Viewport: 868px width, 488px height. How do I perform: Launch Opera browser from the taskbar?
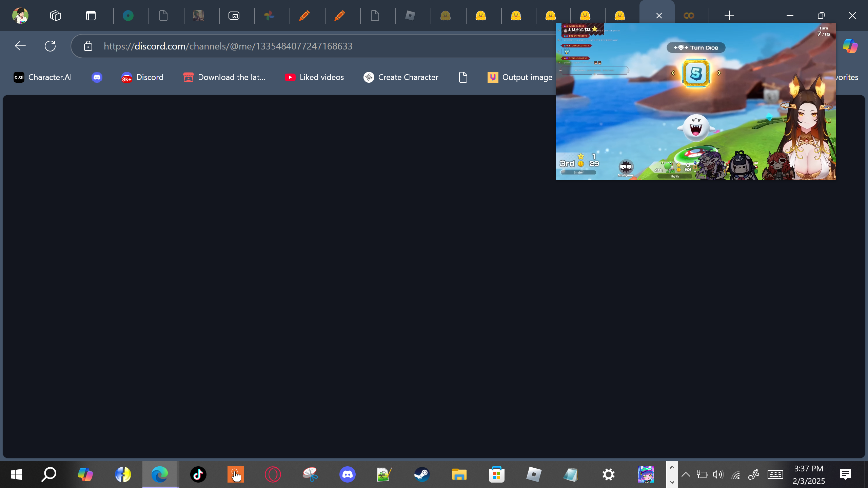click(x=273, y=474)
